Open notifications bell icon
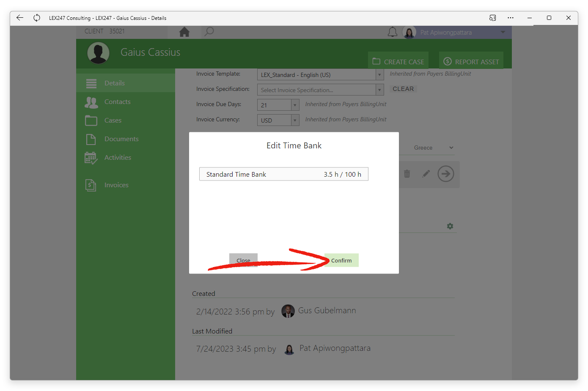Screen dimensions: 588x391 click(x=393, y=32)
